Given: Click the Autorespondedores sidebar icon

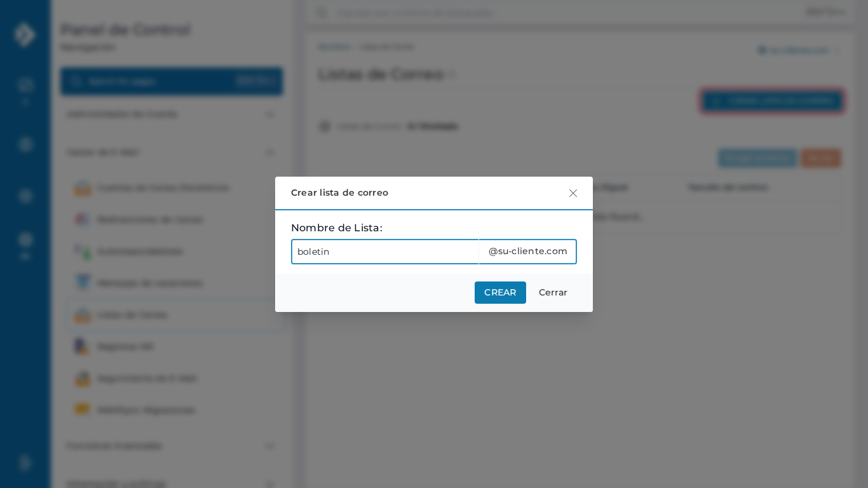Looking at the screenshot, I should (x=83, y=252).
